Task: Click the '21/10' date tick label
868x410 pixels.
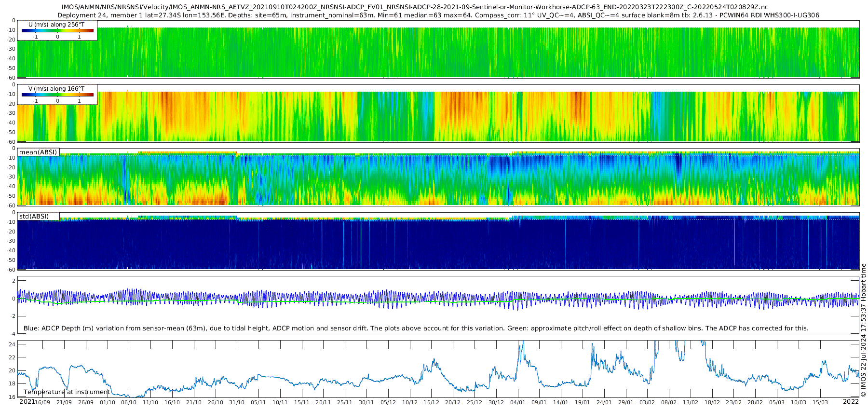Action: pos(194,402)
